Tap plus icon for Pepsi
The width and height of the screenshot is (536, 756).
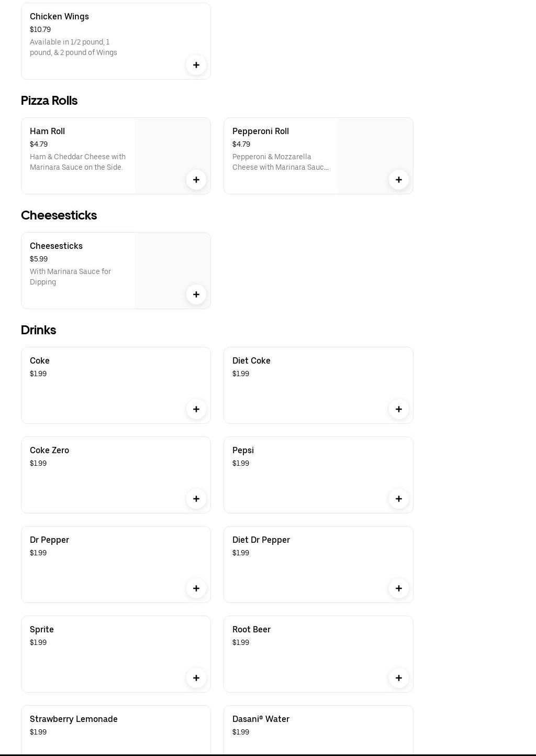[x=399, y=499]
